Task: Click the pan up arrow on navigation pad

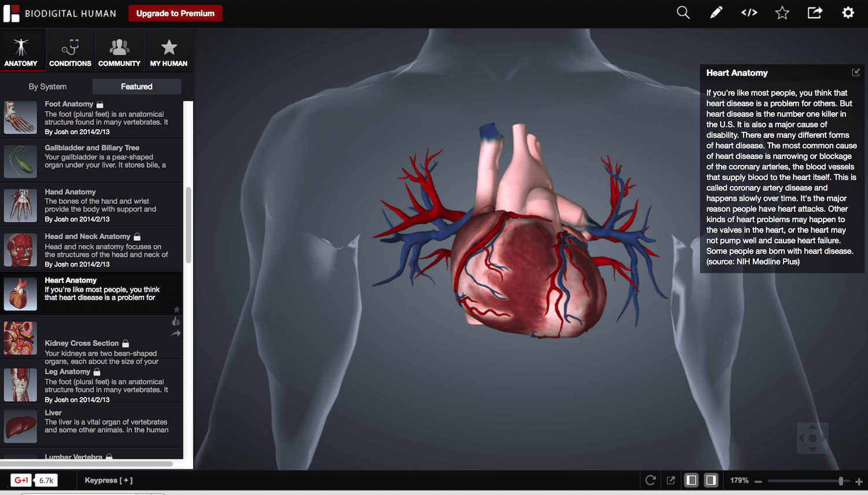Action: pos(812,427)
